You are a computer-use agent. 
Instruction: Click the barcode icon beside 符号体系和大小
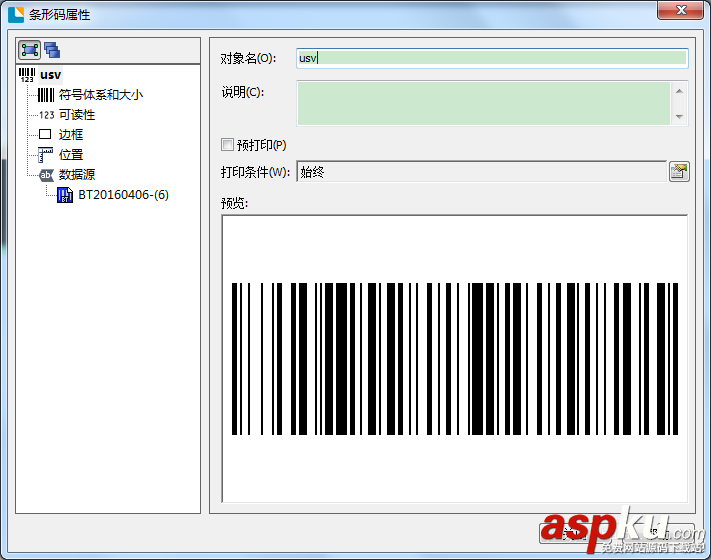[x=46, y=95]
